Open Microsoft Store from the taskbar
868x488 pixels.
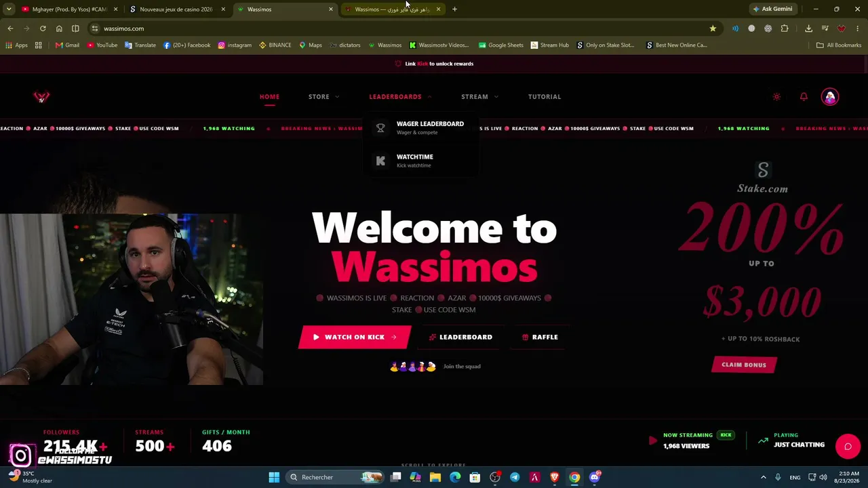475,477
